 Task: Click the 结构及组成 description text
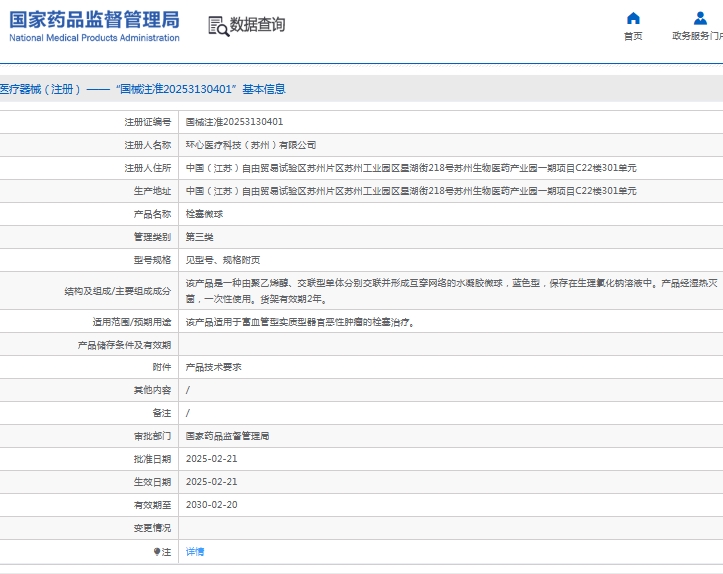[451, 291]
